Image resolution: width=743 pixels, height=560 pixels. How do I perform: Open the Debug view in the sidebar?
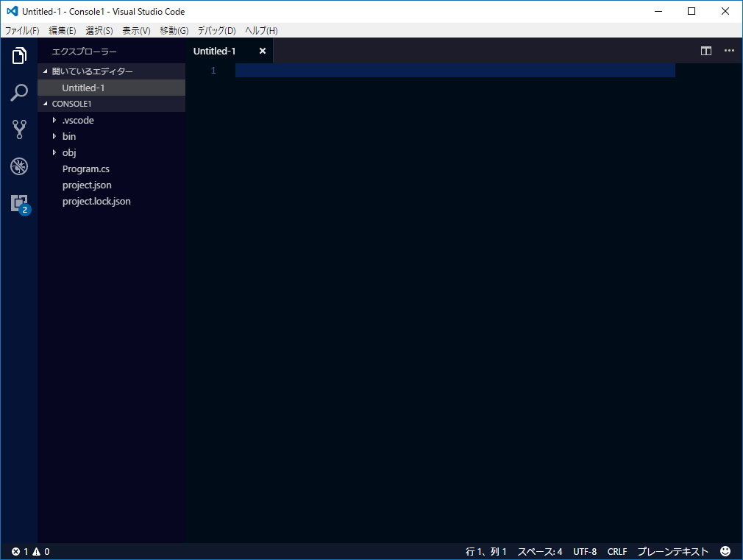(x=18, y=166)
